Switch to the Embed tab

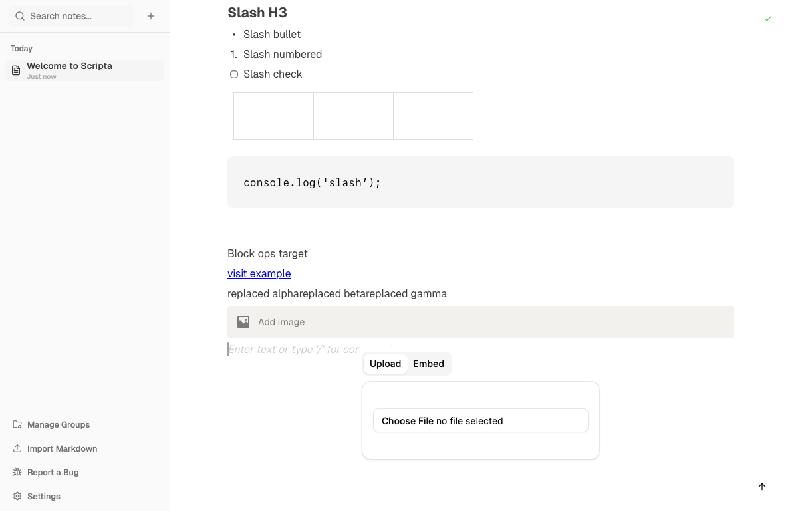pos(428,364)
